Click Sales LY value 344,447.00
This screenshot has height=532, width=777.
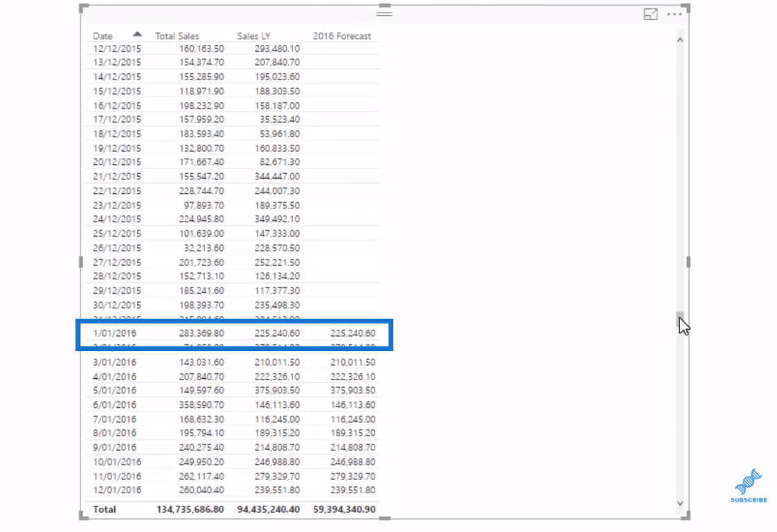tap(277, 177)
